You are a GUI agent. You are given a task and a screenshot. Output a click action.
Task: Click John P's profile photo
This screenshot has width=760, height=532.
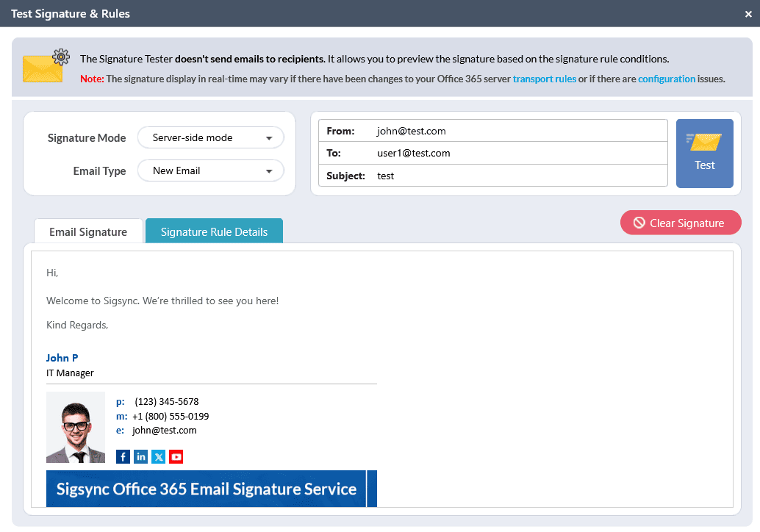tap(75, 427)
